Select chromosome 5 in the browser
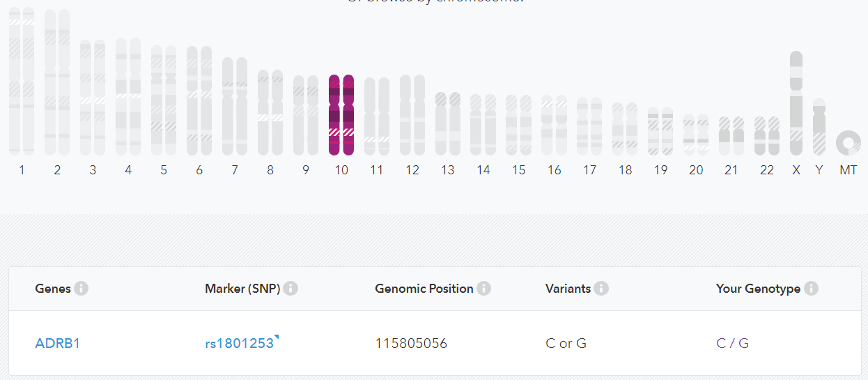Screen dimensions: 868x380 (x=164, y=100)
